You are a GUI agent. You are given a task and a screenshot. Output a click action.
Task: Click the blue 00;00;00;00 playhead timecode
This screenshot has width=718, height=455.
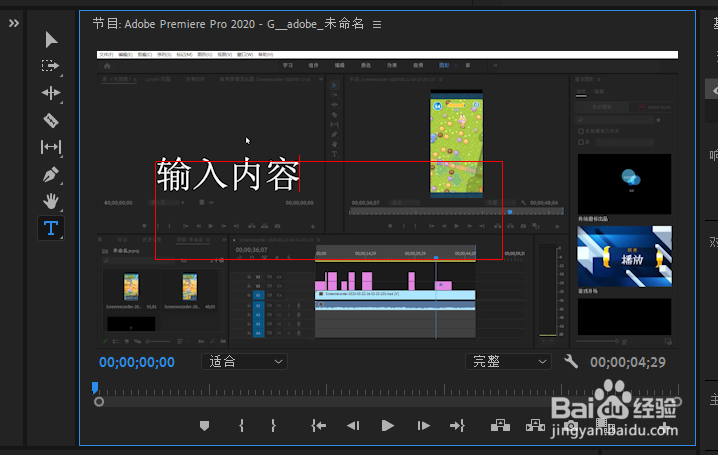pos(137,362)
